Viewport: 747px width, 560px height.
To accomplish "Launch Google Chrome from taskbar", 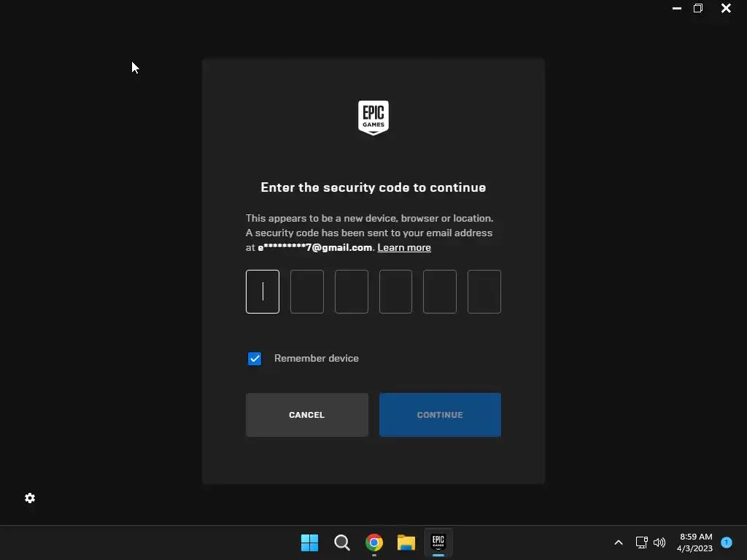I will point(374,542).
